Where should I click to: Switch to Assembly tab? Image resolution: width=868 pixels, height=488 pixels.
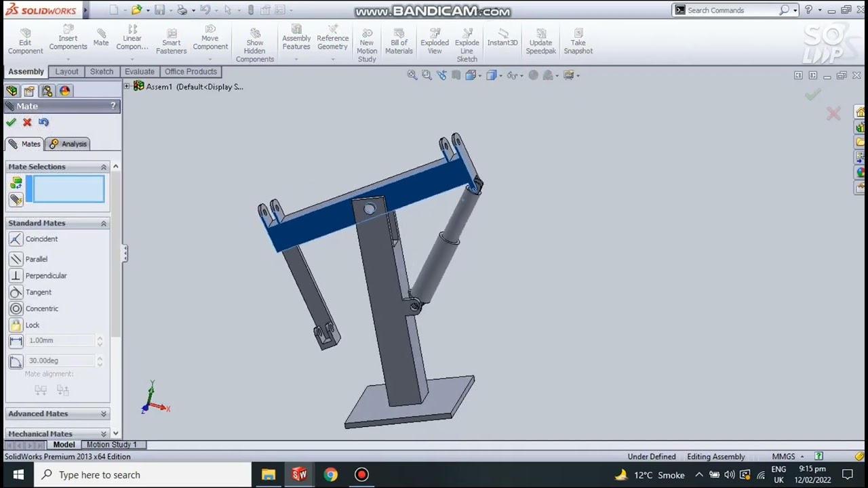click(26, 72)
